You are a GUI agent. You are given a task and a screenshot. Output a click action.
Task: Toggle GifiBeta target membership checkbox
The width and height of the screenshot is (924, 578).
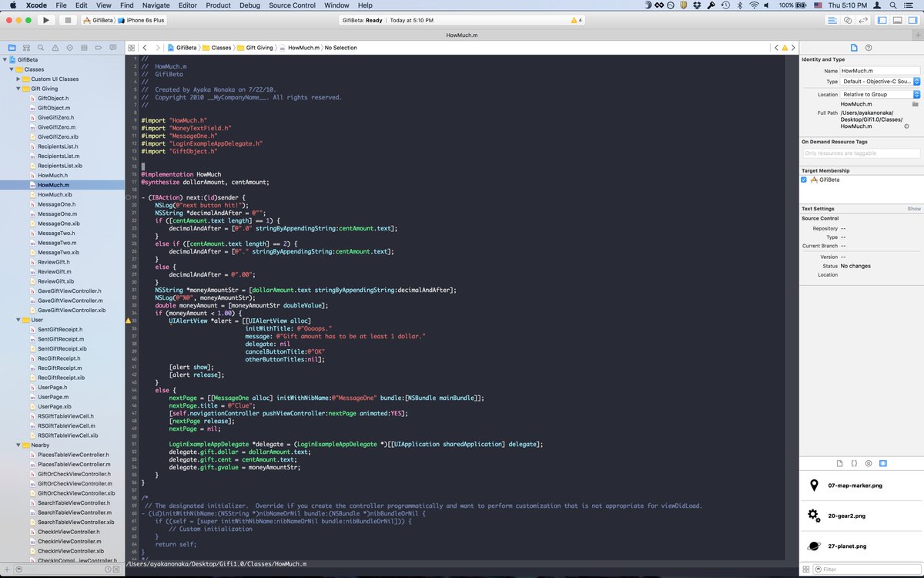tap(805, 180)
